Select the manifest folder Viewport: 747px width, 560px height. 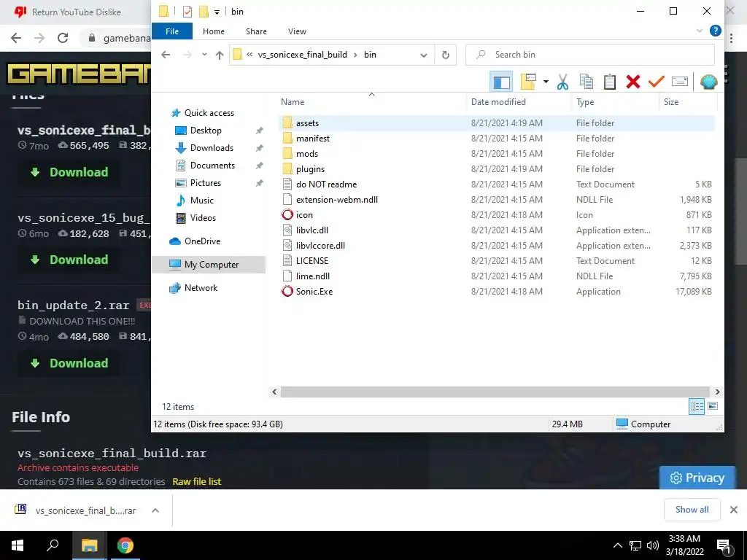pos(497,138)
